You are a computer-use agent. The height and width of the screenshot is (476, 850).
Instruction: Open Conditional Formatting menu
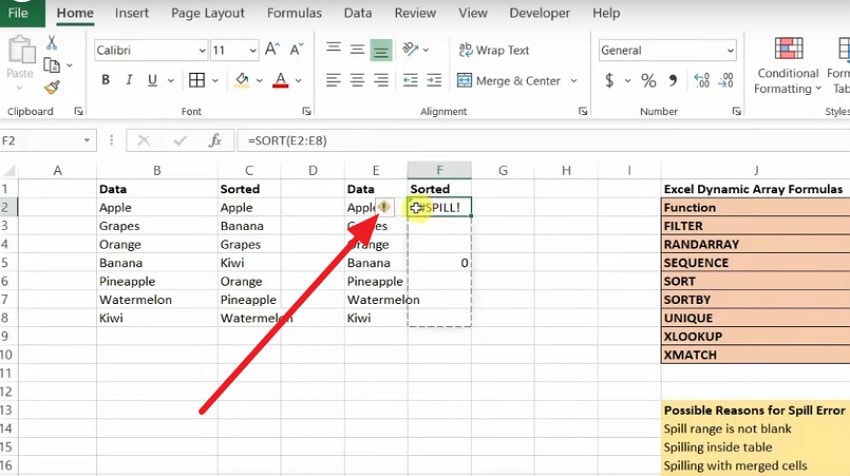tap(788, 65)
